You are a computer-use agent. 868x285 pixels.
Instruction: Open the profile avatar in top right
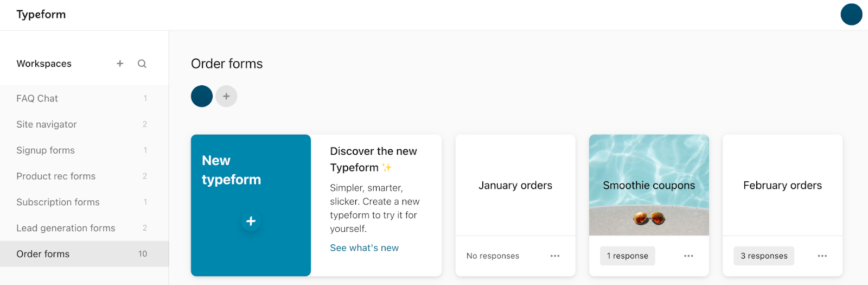(851, 15)
